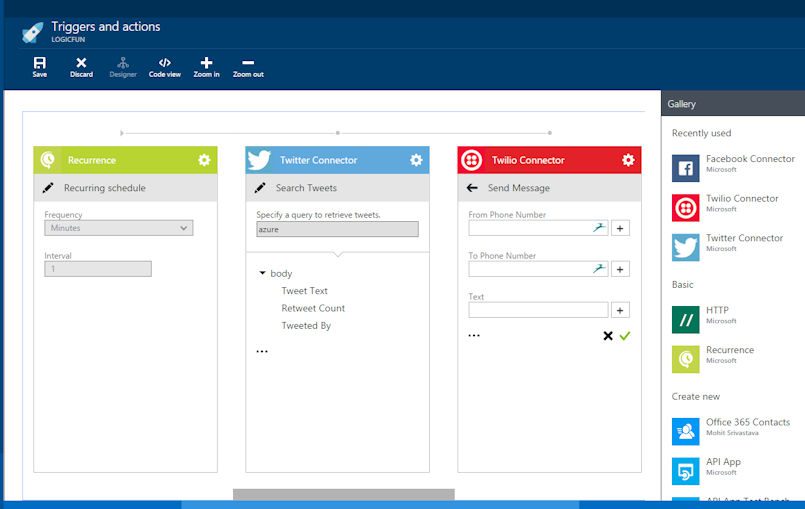Click the horizontal scrollbar at bottom
Image resolution: width=805 pixels, height=509 pixels.
point(343,494)
